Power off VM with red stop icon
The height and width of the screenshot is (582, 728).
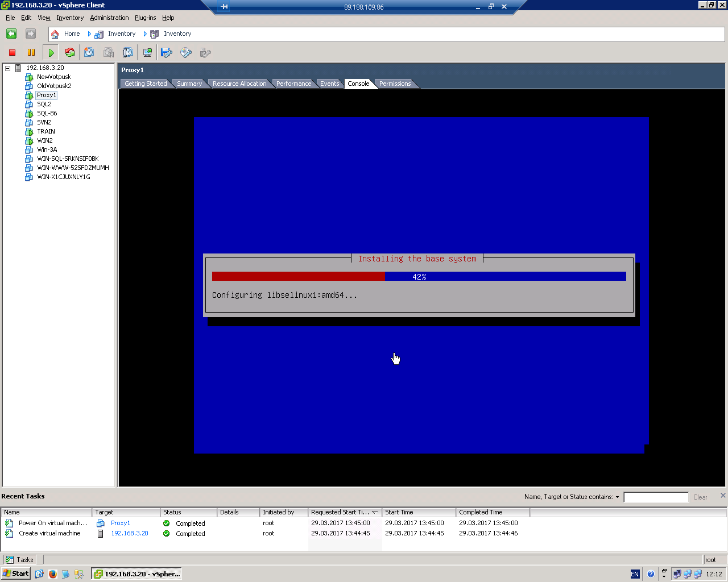[x=12, y=53]
